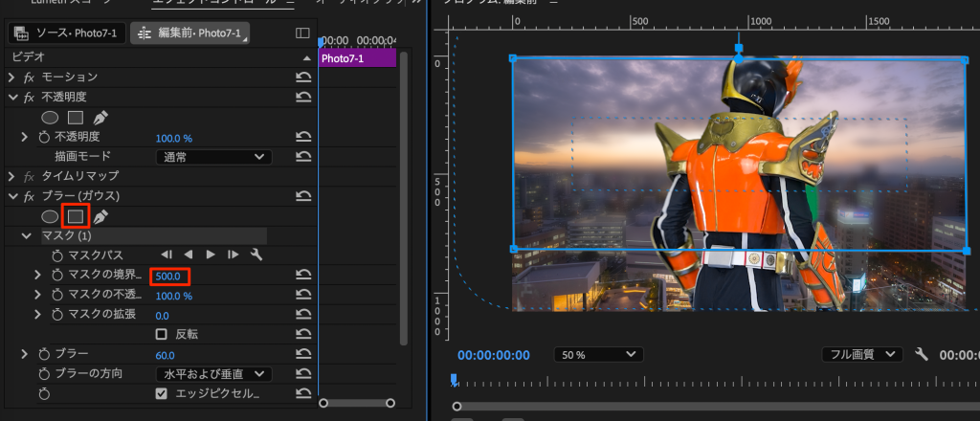Select the rectangle mask tool under ブラー (ガウス)

(76, 216)
